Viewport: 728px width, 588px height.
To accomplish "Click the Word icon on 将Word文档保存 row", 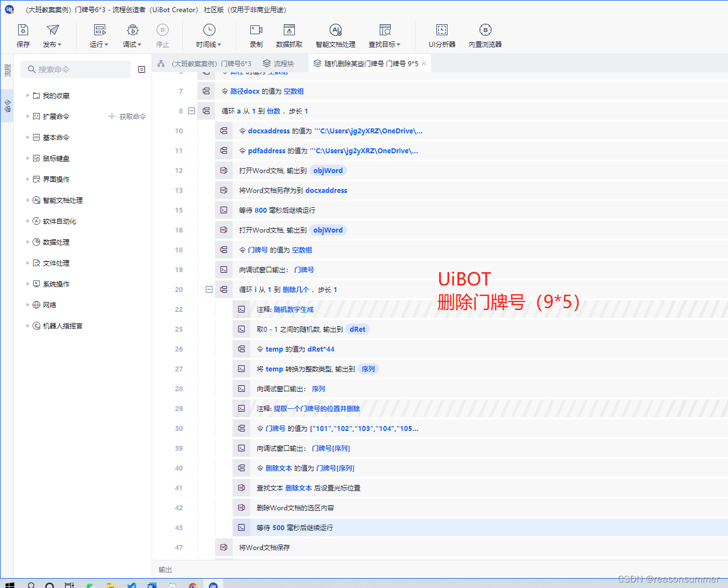I will pos(224,548).
